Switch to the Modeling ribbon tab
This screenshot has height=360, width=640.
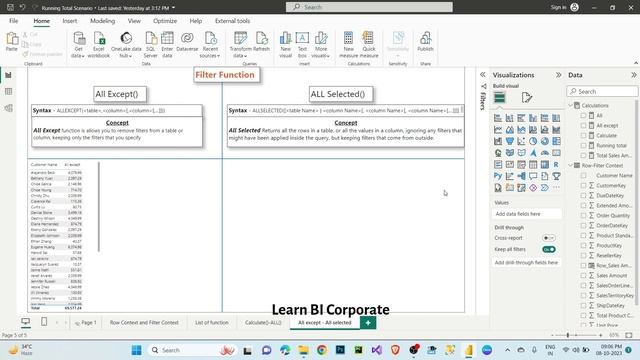click(102, 21)
